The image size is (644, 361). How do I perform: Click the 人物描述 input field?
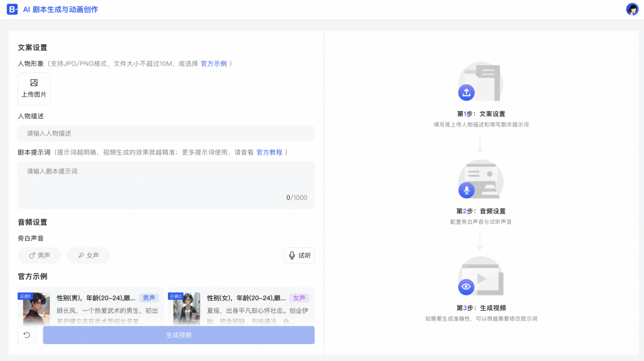pos(166,133)
